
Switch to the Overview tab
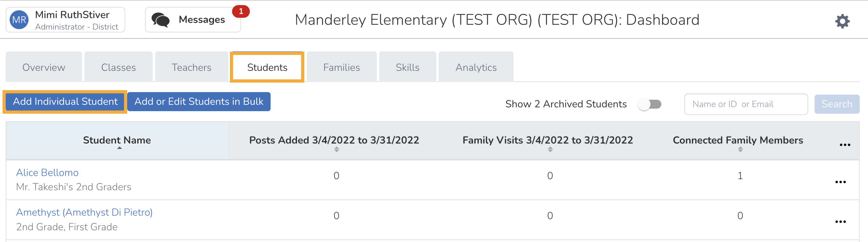coord(43,67)
